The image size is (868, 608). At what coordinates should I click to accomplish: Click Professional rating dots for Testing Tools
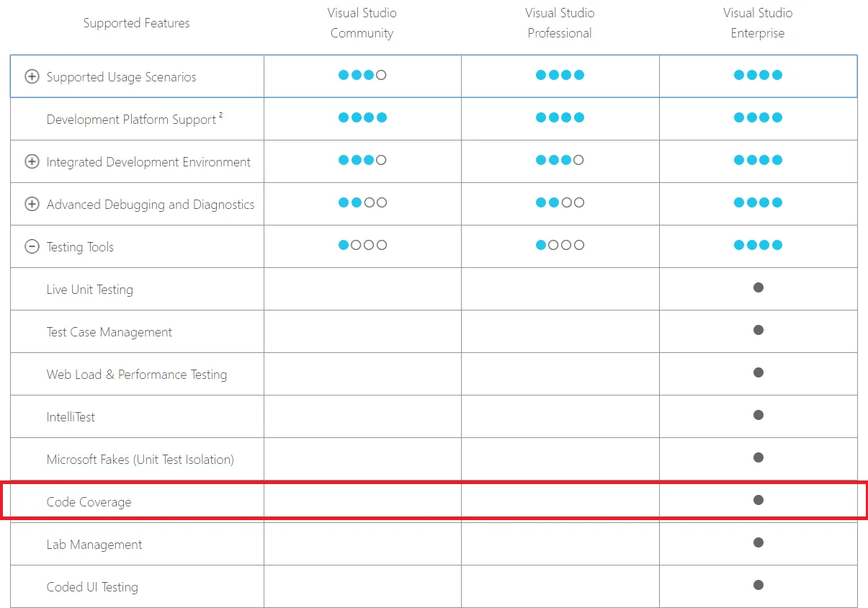pyautogui.click(x=560, y=245)
